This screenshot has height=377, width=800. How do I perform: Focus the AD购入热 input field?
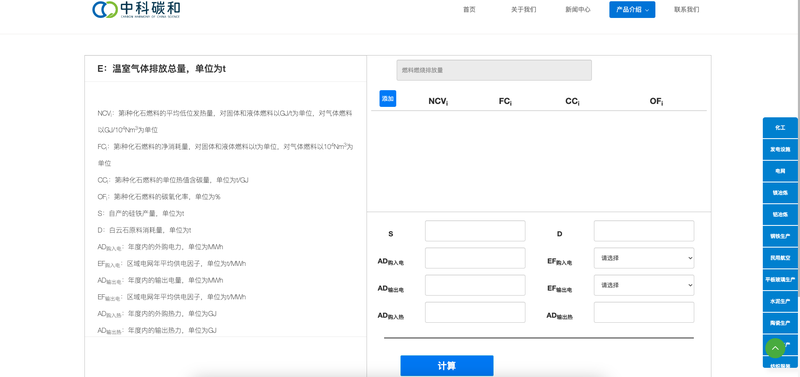click(x=475, y=312)
